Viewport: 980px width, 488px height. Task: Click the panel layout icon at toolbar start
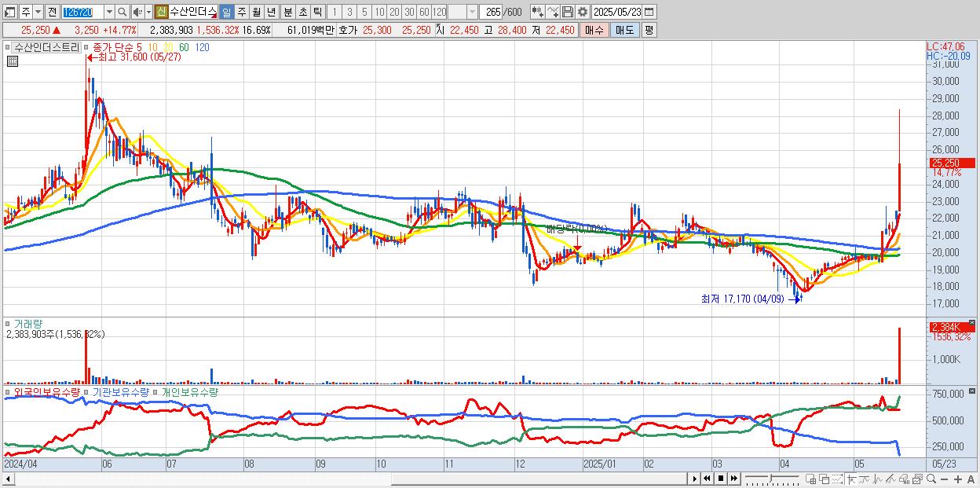click(10, 12)
